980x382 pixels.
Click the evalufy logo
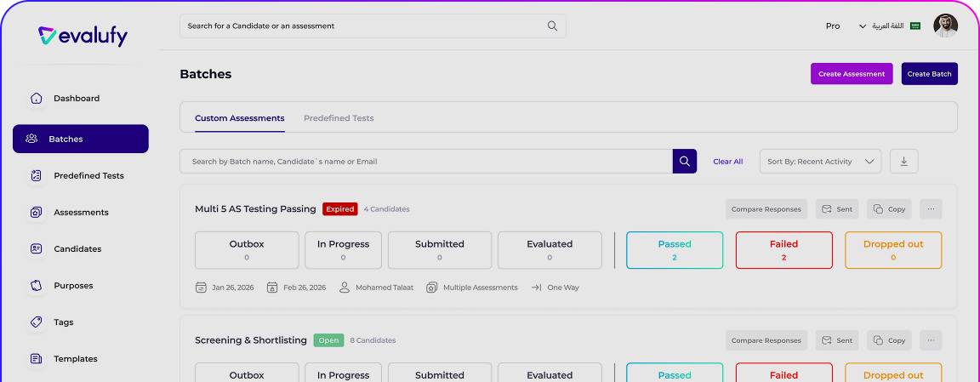(83, 37)
